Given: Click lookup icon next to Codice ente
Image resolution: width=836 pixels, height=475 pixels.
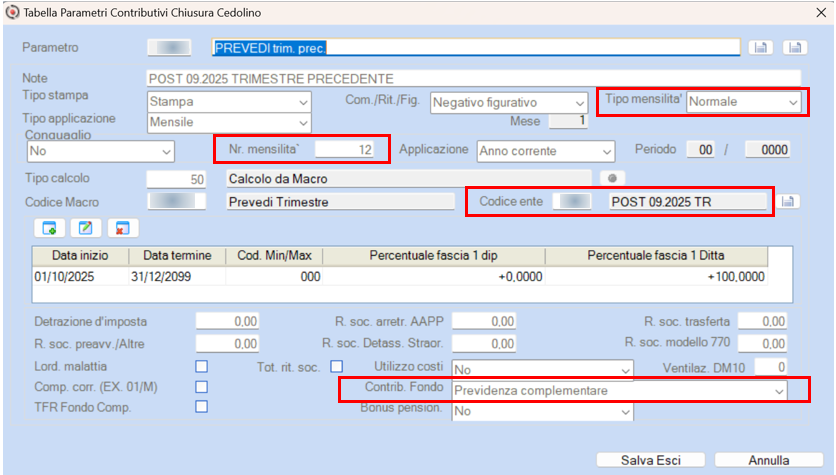Looking at the screenshot, I should pyautogui.click(x=788, y=202).
